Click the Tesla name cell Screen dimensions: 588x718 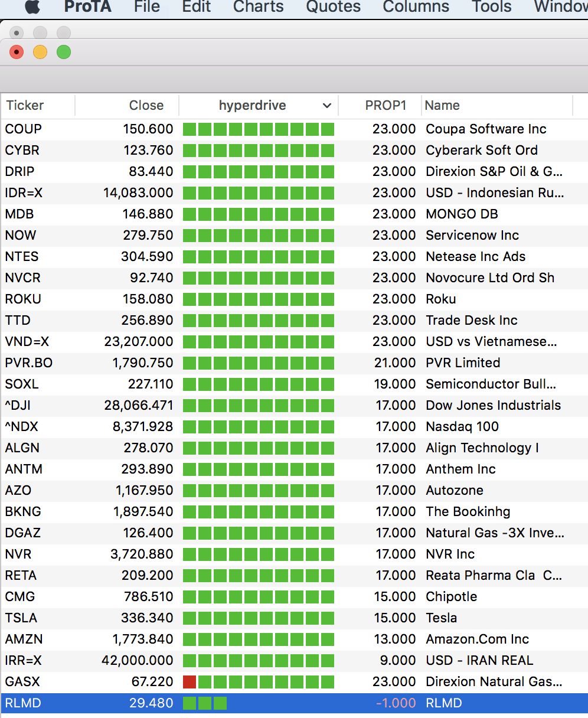pos(442,618)
